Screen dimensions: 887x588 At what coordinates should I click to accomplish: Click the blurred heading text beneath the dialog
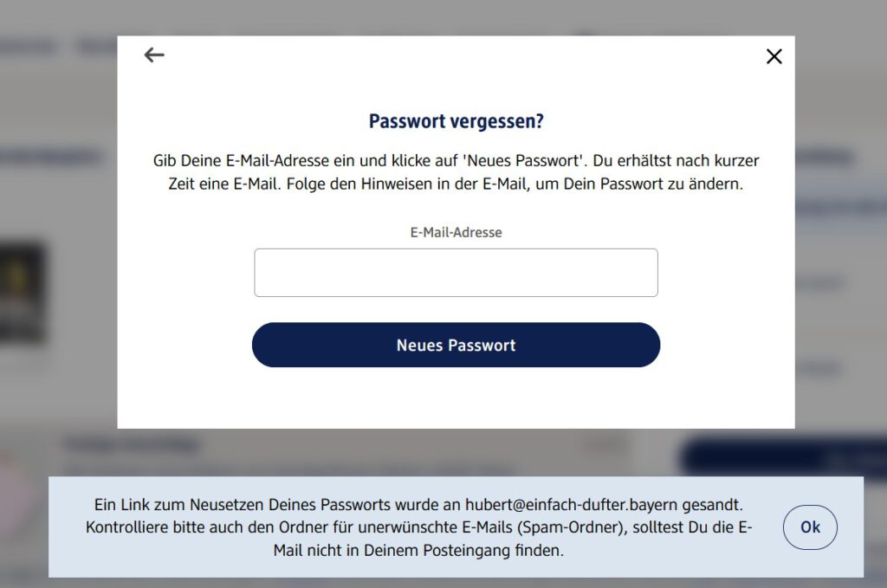(132, 445)
